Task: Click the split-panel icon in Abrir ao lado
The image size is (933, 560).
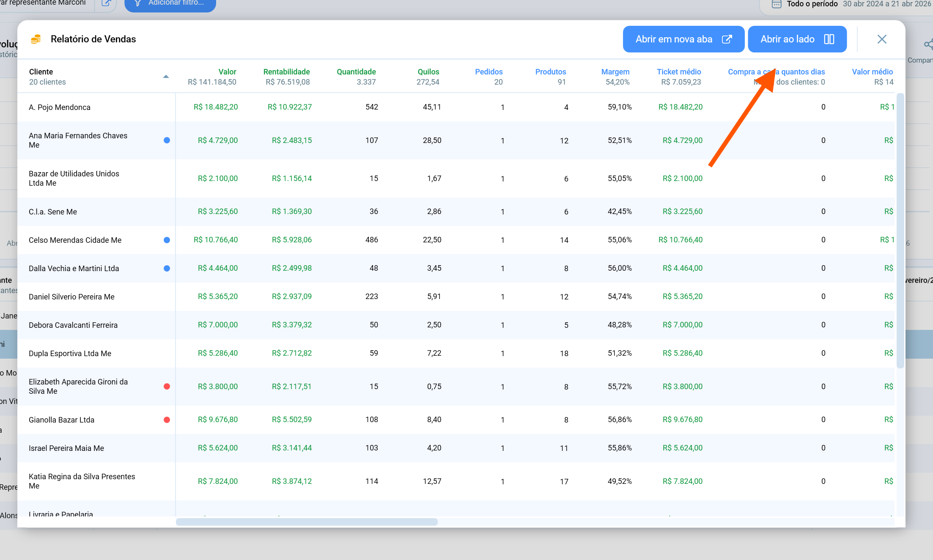Action: click(x=829, y=39)
